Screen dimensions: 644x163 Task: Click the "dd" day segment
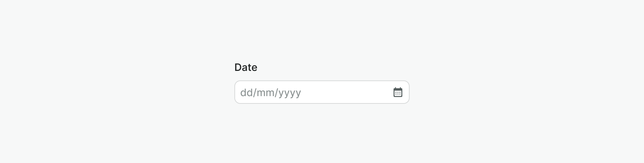pyautogui.click(x=246, y=92)
